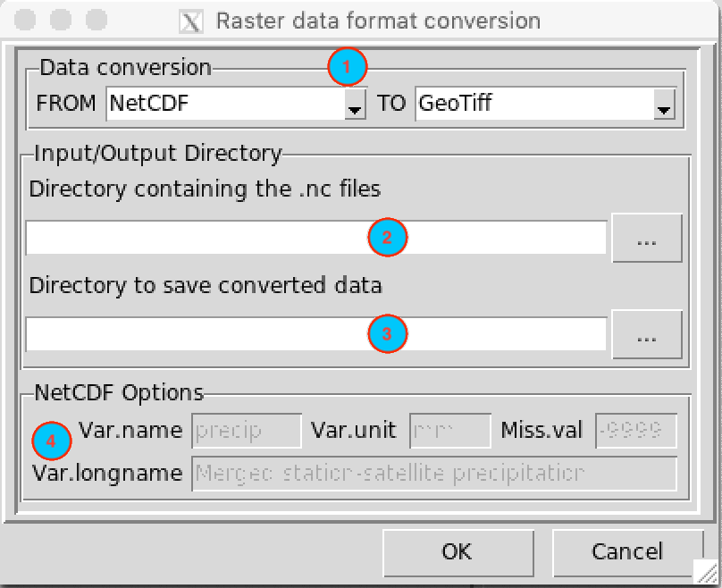
Task: Select the GeoTiff output format field
Action: click(527, 103)
